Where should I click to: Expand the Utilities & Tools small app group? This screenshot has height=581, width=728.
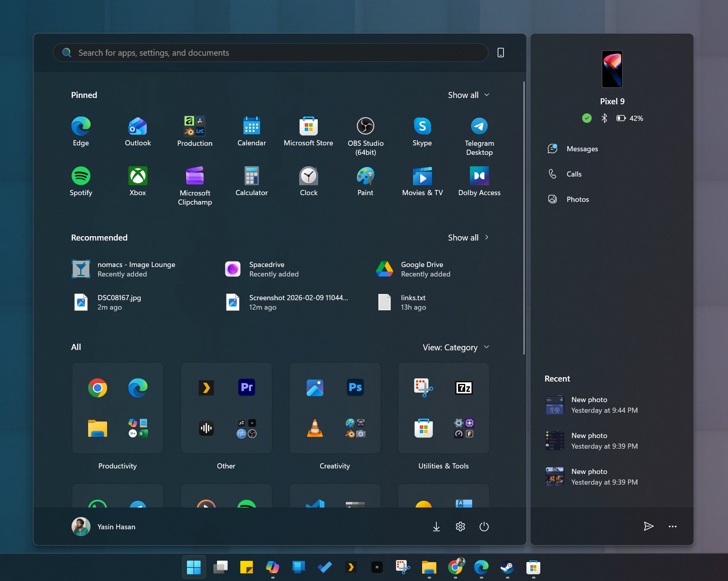tap(464, 428)
